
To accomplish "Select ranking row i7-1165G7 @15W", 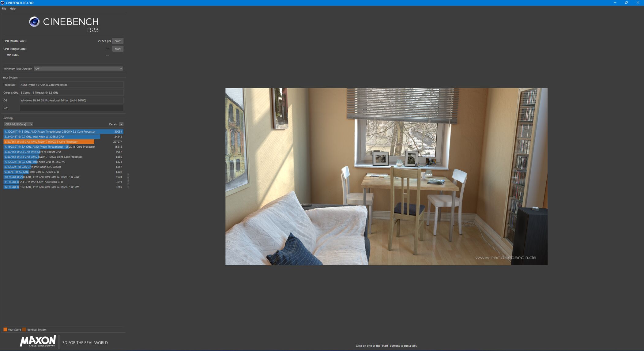I will tap(63, 187).
